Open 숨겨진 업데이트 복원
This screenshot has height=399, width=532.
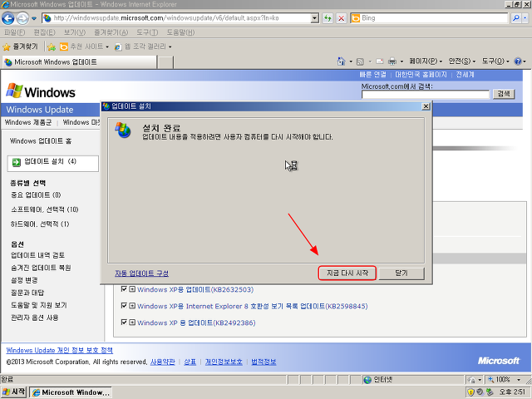tap(41, 268)
